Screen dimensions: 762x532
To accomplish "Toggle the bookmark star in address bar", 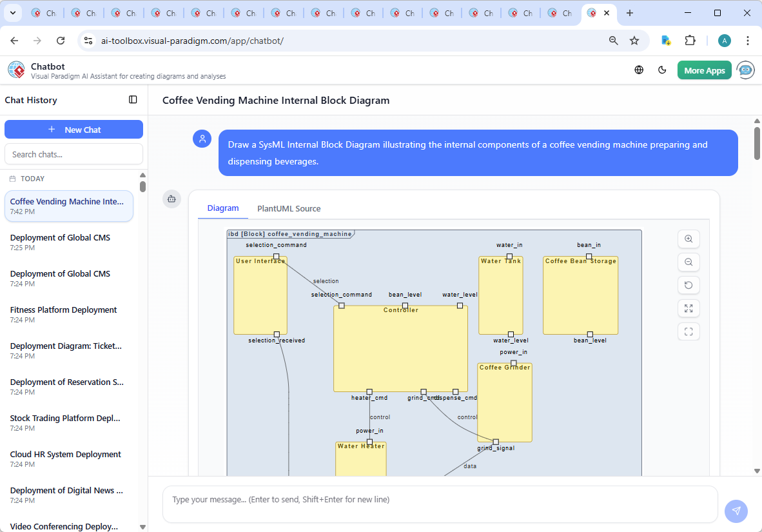I will tap(634, 40).
